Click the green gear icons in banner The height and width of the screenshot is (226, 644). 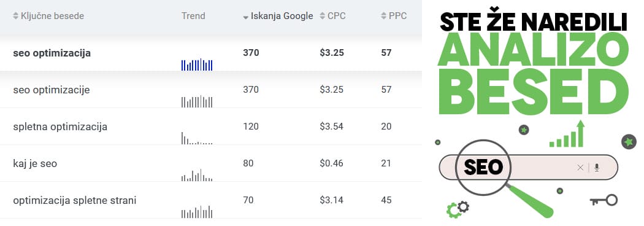pyautogui.click(x=458, y=209)
